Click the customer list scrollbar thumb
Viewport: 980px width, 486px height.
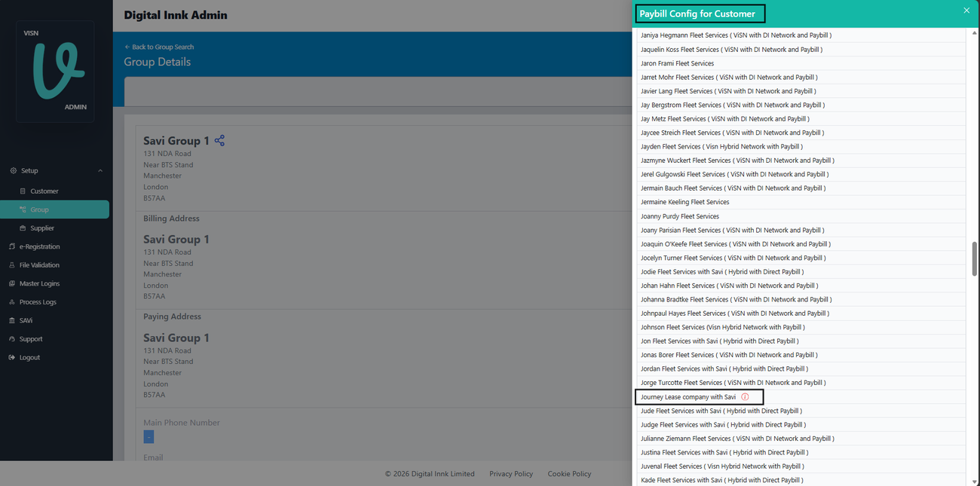pos(974,258)
